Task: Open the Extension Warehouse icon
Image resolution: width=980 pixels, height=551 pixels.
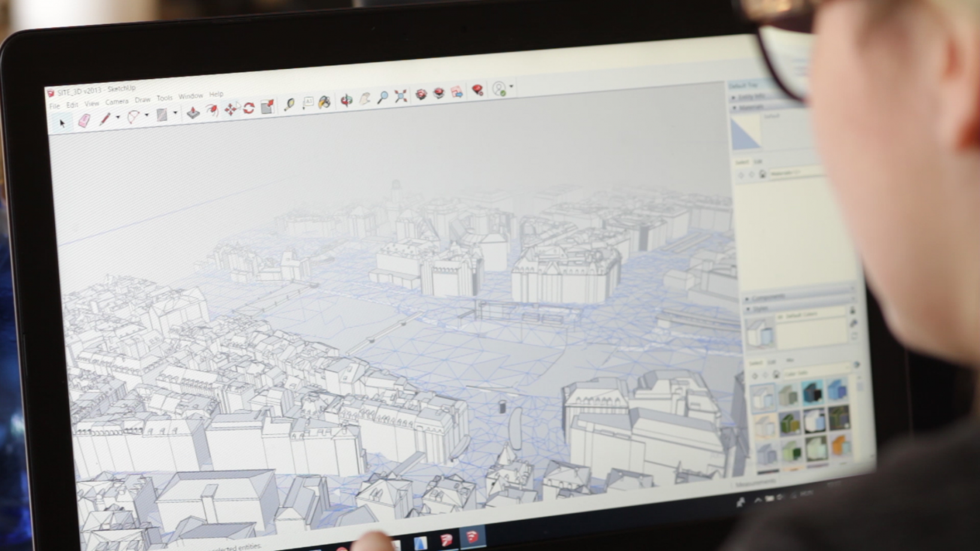Action: point(439,93)
